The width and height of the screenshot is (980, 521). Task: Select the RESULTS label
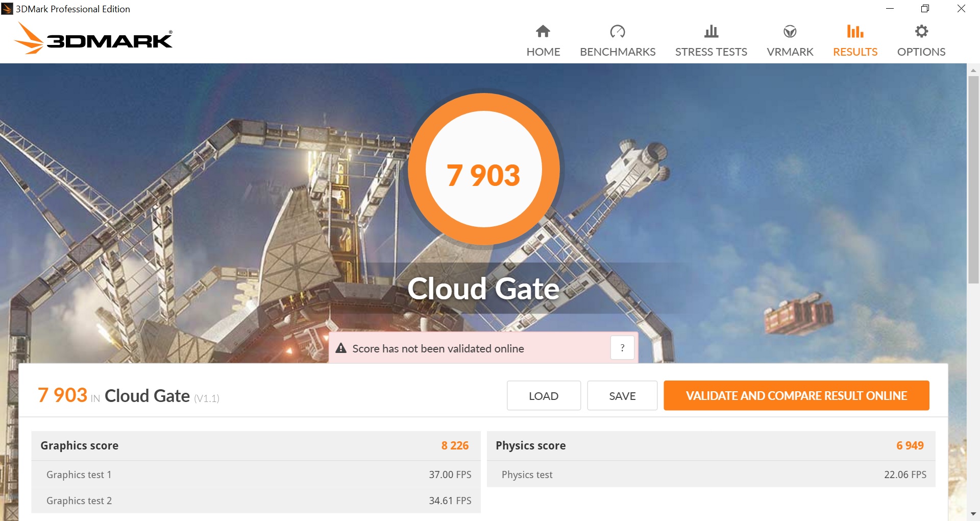pos(855,52)
